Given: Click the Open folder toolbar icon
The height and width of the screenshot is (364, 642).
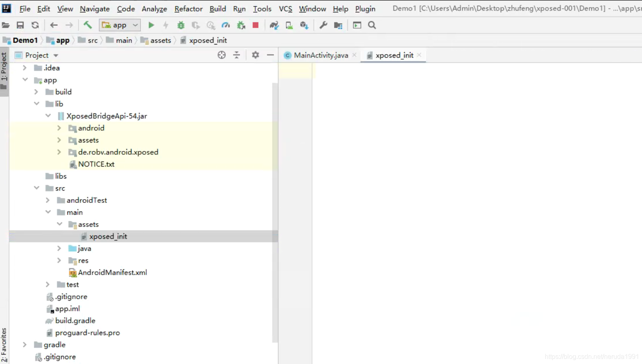Looking at the screenshot, I should coord(6,25).
